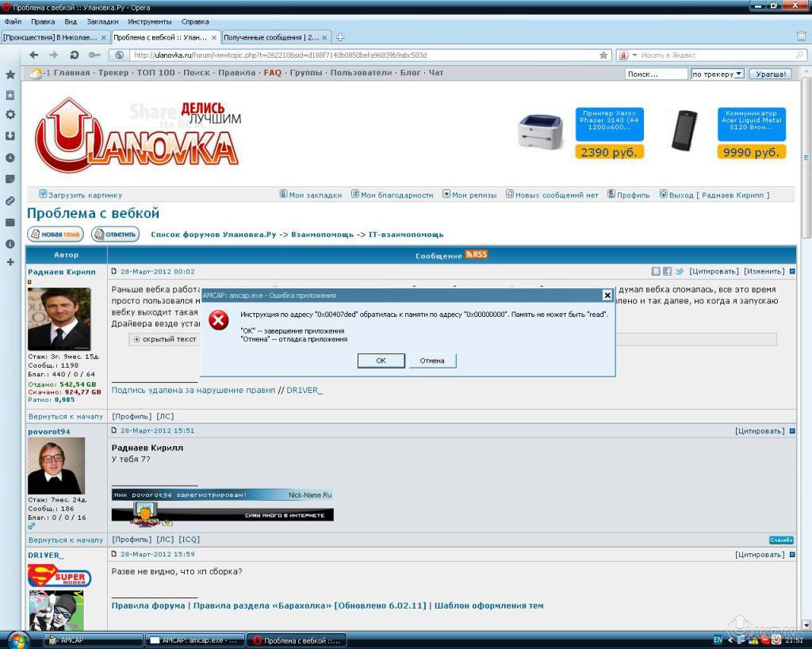
Task: Open the "по трекеру" search scope dropdown
Action: coord(718,74)
